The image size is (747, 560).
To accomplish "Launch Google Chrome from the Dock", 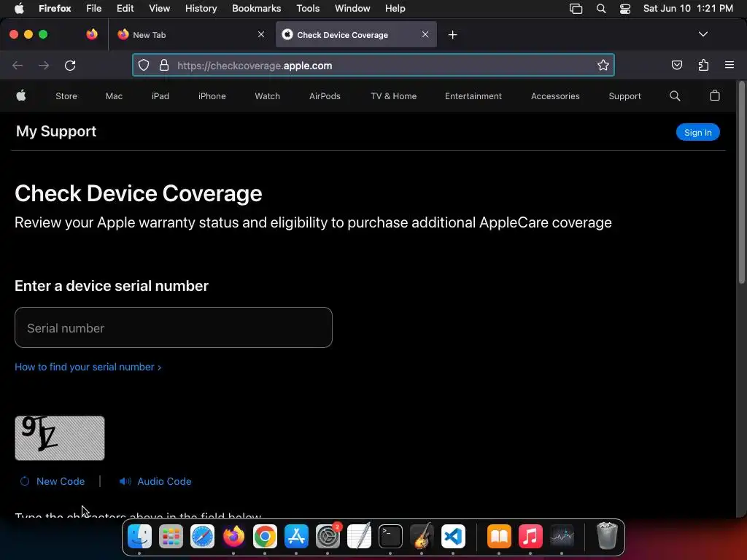I will click(x=265, y=536).
